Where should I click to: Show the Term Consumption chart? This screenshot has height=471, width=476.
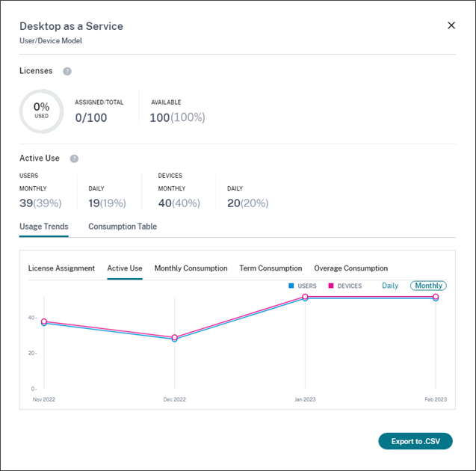271,268
